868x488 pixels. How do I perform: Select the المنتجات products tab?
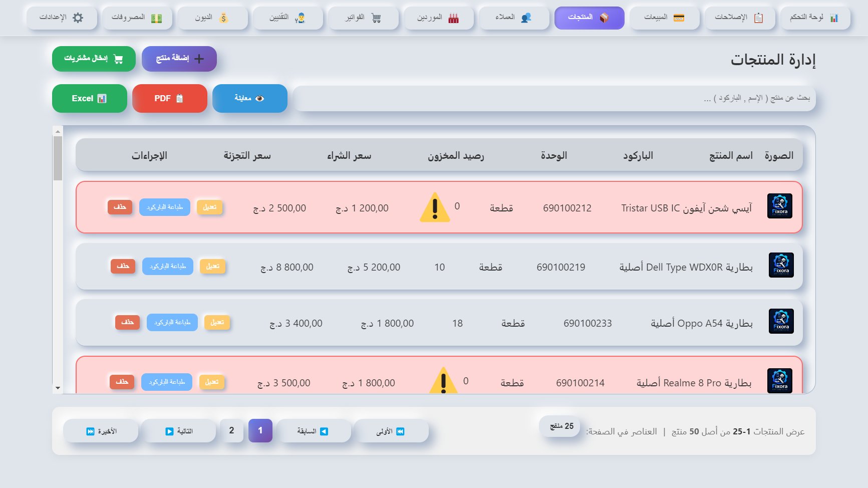tap(589, 18)
